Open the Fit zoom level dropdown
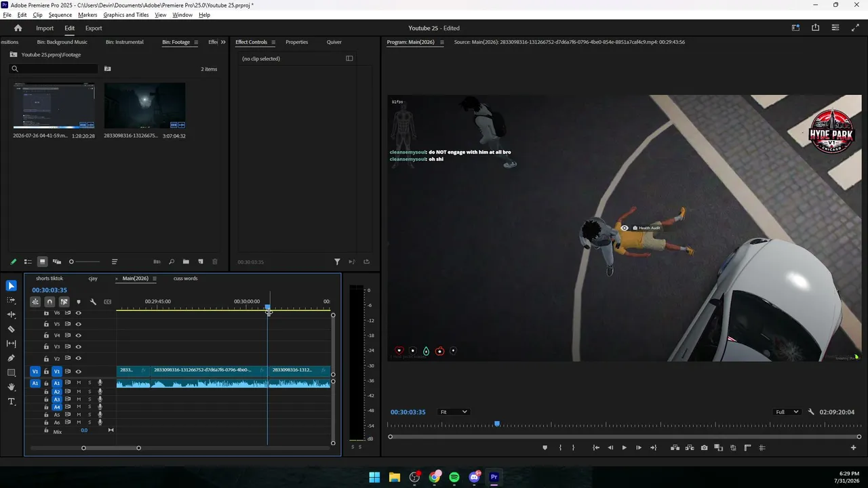Viewport: 868px width, 488px height. 454,412
